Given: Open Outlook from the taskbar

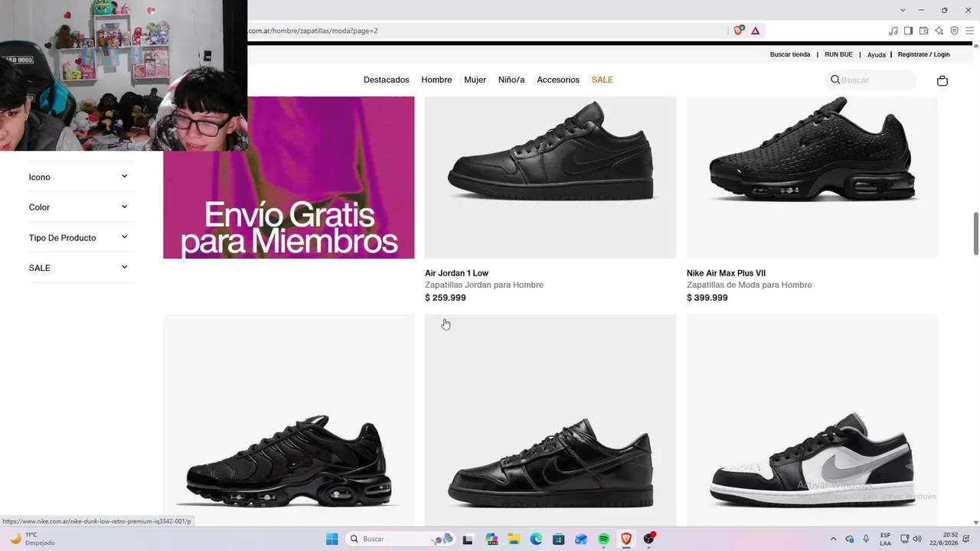Looking at the screenshot, I should (x=581, y=539).
